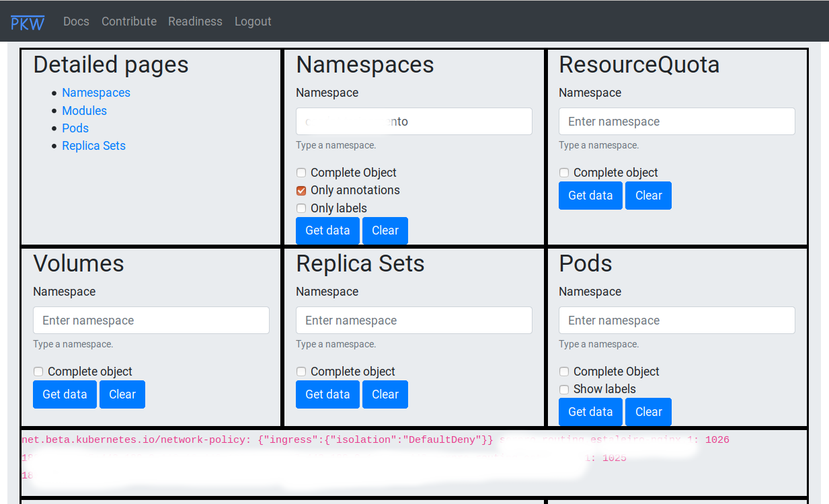
Task: Open the Modules detailed page link
Action: coord(84,111)
